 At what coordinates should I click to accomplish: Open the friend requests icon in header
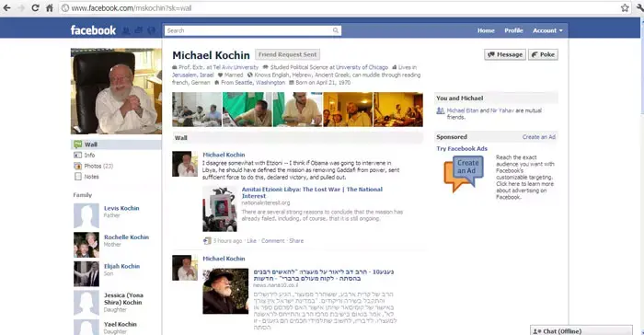point(127,30)
